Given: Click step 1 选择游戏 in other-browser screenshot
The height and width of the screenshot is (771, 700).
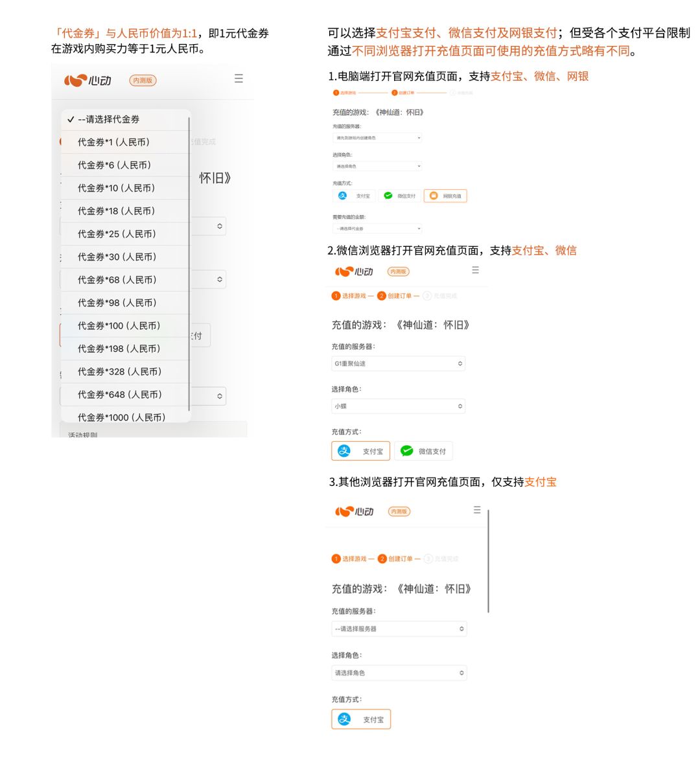Looking at the screenshot, I should [350, 558].
